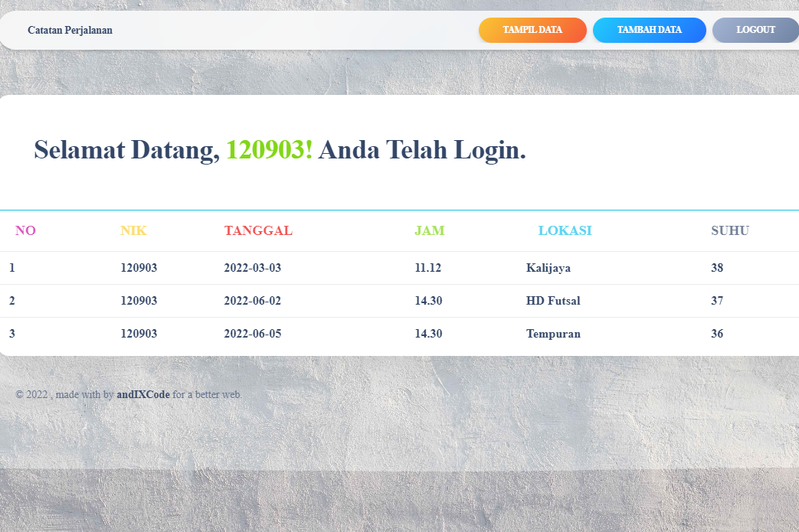Select the date 2022-06-05 cell
The image size is (799, 532).
coord(252,334)
